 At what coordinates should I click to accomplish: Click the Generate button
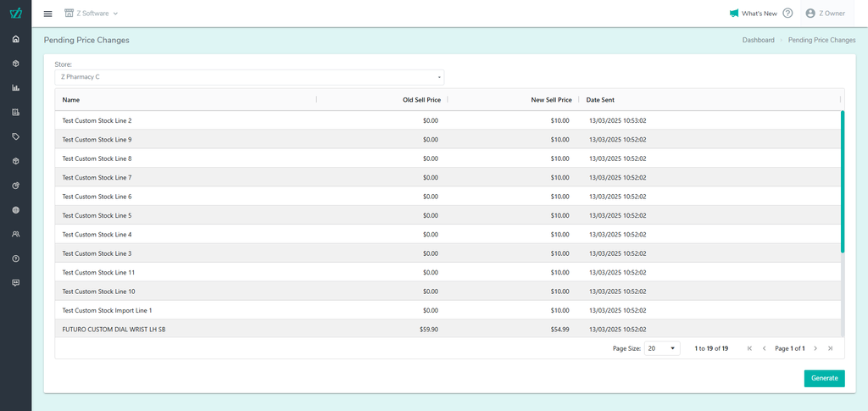tap(824, 378)
